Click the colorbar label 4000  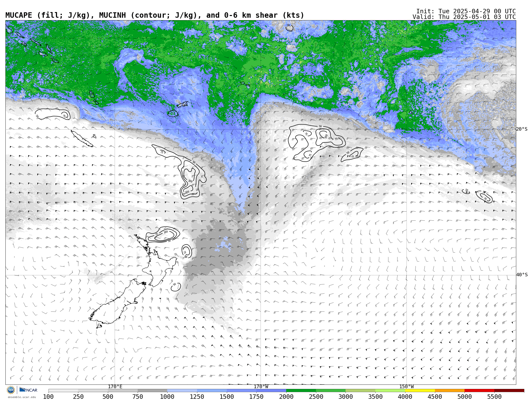click(x=405, y=397)
